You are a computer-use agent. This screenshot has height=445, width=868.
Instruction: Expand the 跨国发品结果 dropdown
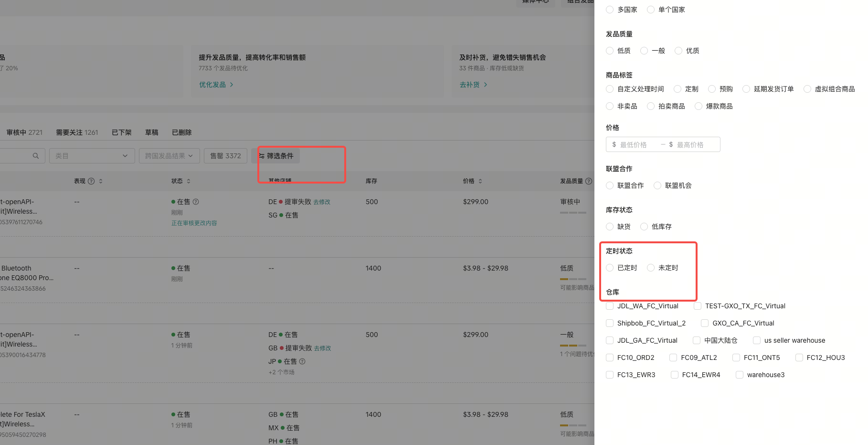[x=169, y=156]
